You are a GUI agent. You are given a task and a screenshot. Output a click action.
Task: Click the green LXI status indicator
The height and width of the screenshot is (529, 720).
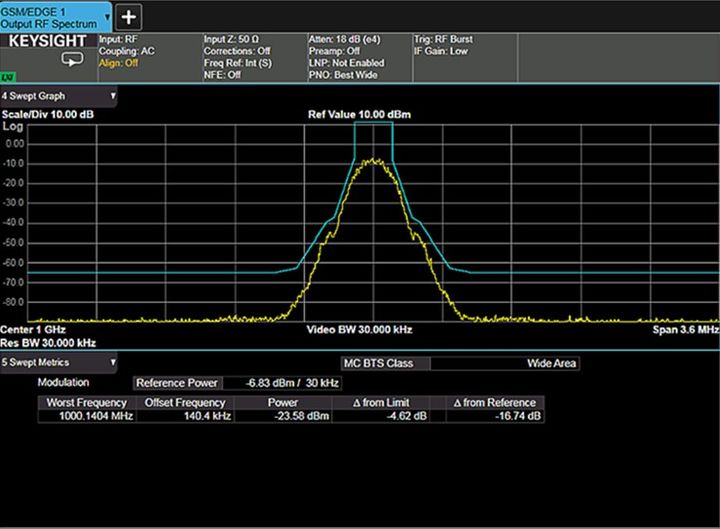pyautogui.click(x=8, y=77)
